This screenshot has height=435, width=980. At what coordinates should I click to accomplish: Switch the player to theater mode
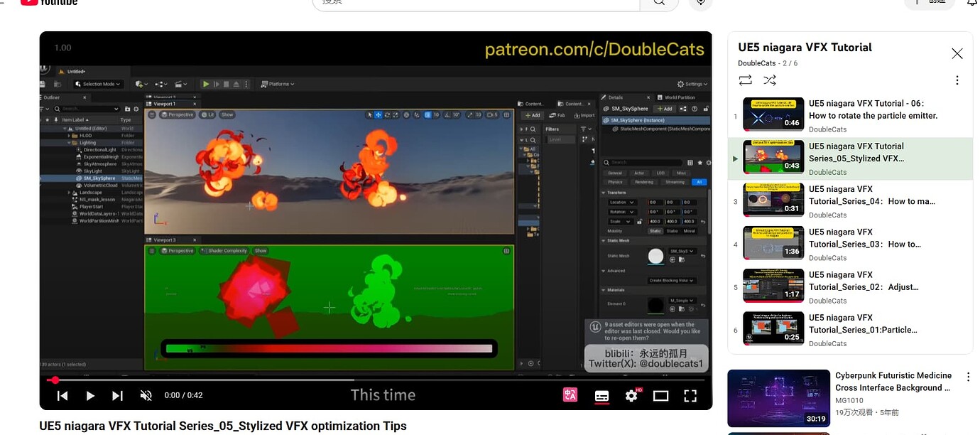(x=660, y=395)
